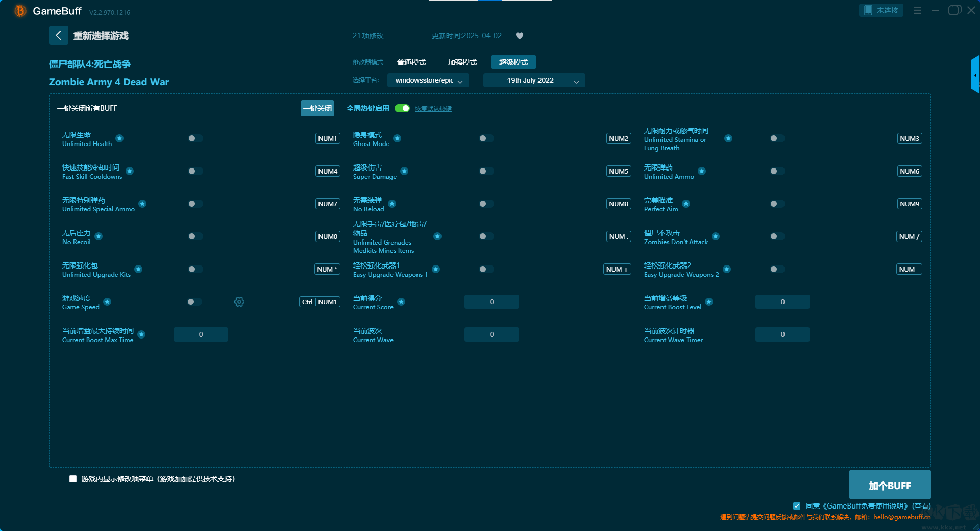The image size is (980, 531).
Task: Switch to 普通模式 normal mode tab
Action: pos(411,62)
